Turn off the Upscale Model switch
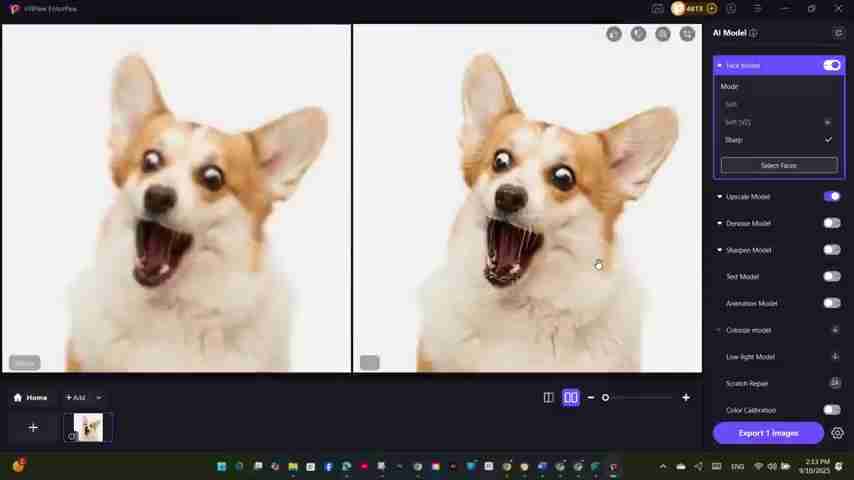 832,196
